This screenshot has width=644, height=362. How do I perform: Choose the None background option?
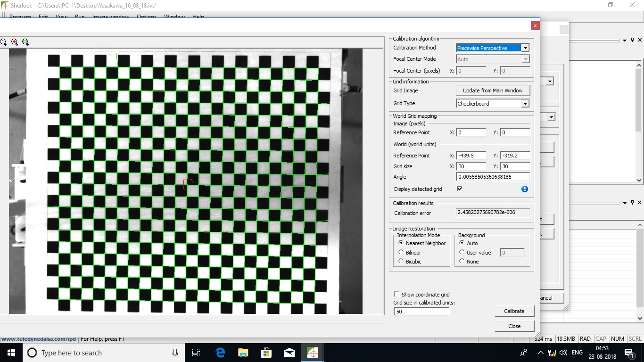(462, 261)
